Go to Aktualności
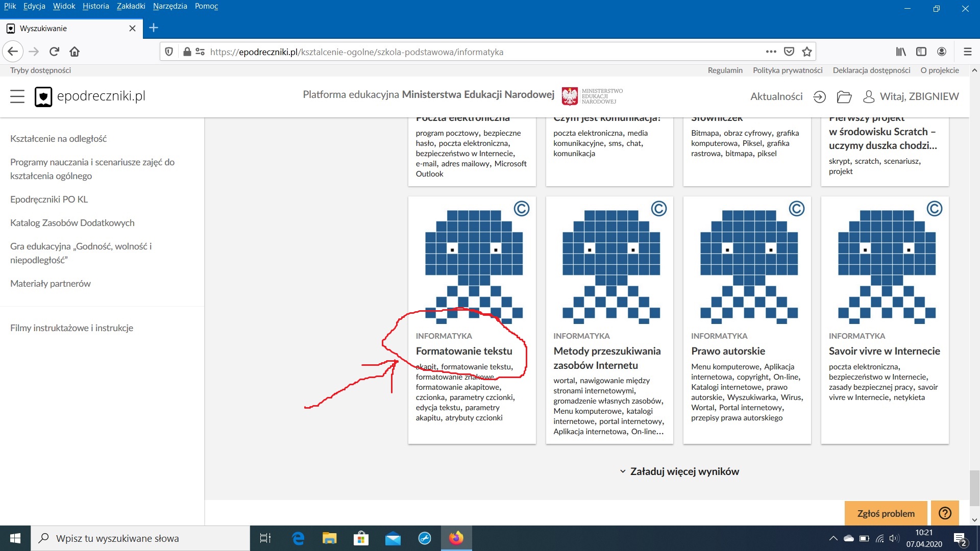980x551 pixels. (x=776, y=96)
